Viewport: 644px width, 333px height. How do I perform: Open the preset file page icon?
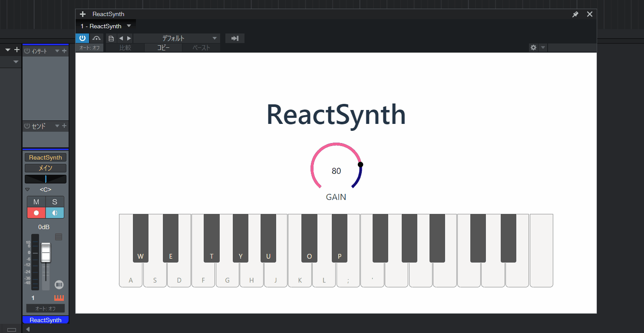click(111, 38)
